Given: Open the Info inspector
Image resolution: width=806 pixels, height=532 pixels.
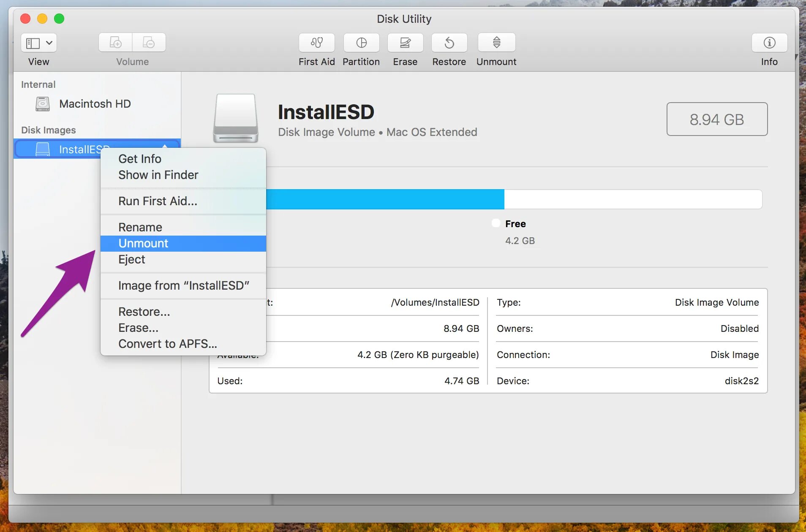Looking at the screenshot, I should [769, 43].
